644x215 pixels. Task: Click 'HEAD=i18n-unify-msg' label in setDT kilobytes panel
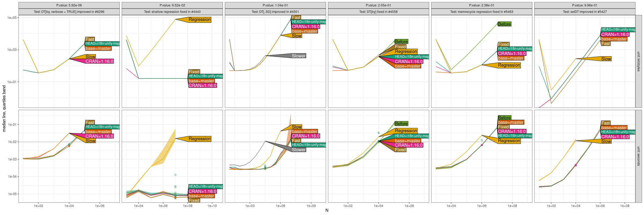point(618,30)
